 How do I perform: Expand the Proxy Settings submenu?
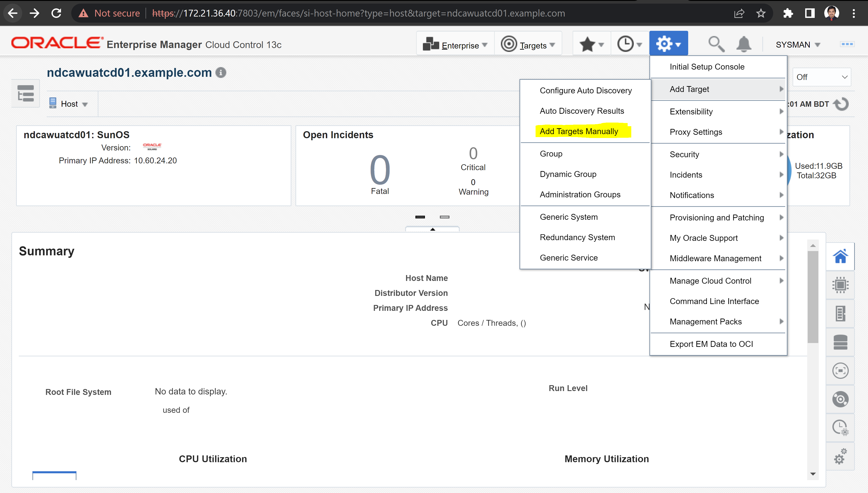point(718,132)
